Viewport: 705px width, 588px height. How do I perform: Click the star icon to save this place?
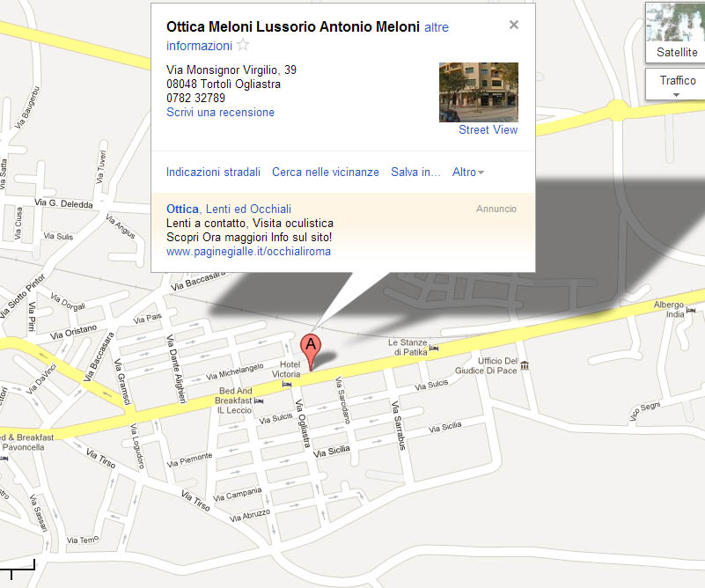coord(243,45)
